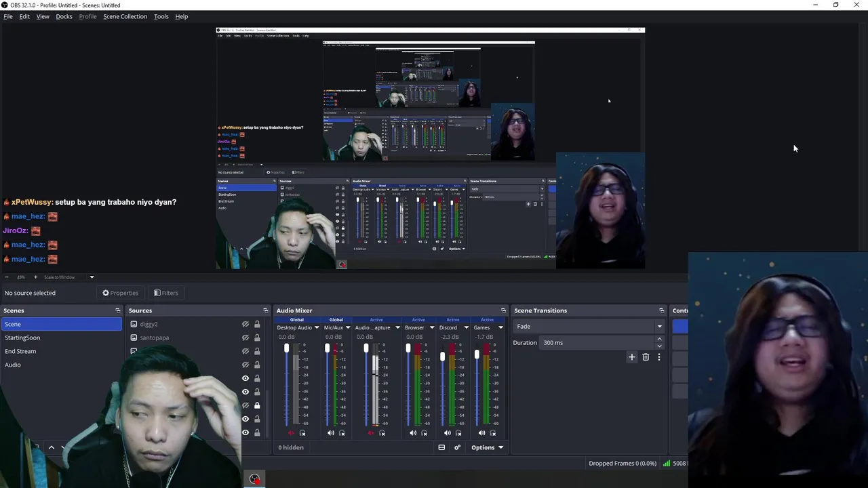This screenshot has width=868, height=488.
Task: Open the Games channel dropdown
Action: (500, 327)
